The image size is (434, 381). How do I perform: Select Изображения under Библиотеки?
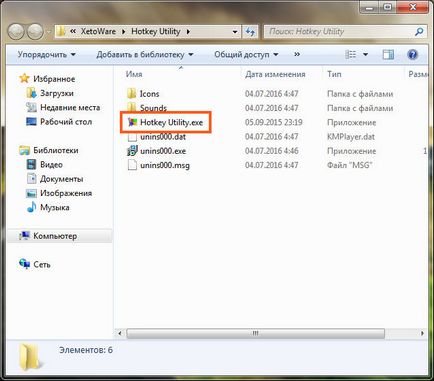click(66, 193)
